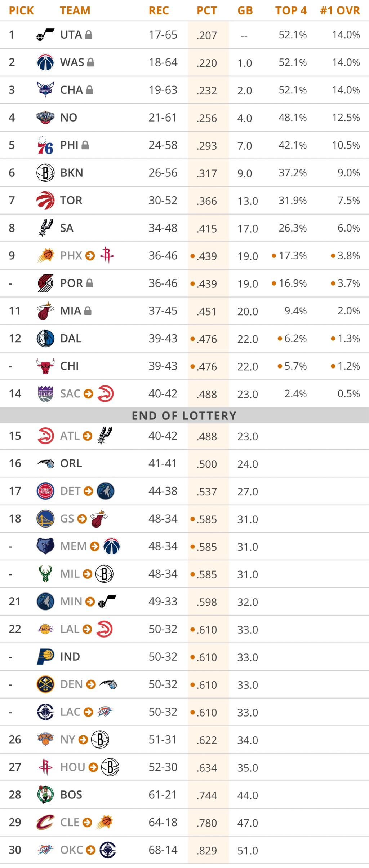Screen dimensions: 369x868
Task: Click the Hornets logo beside CHA
Action: (x=45, y=90)
